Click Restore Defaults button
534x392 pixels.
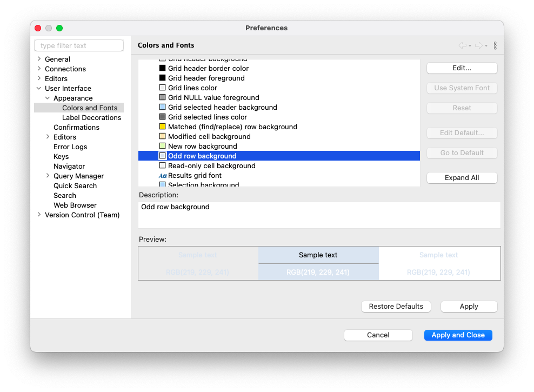tap(396, 307)
